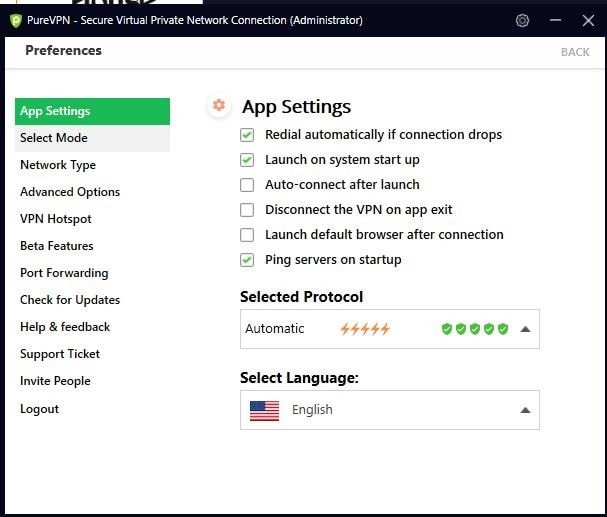The image size is (607, 517).
Task: Minimize the PureVPN window
Action: 556,20
